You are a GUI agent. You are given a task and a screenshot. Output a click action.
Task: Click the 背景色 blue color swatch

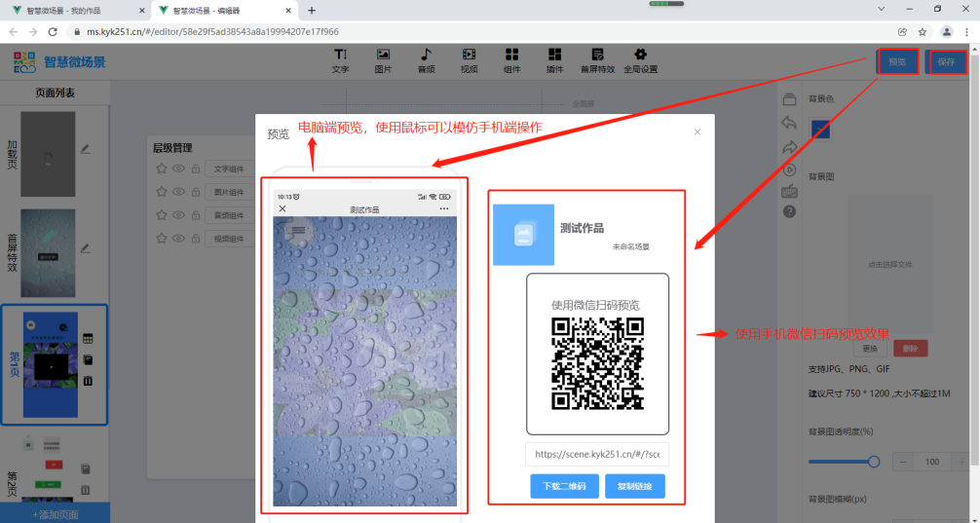820,130
